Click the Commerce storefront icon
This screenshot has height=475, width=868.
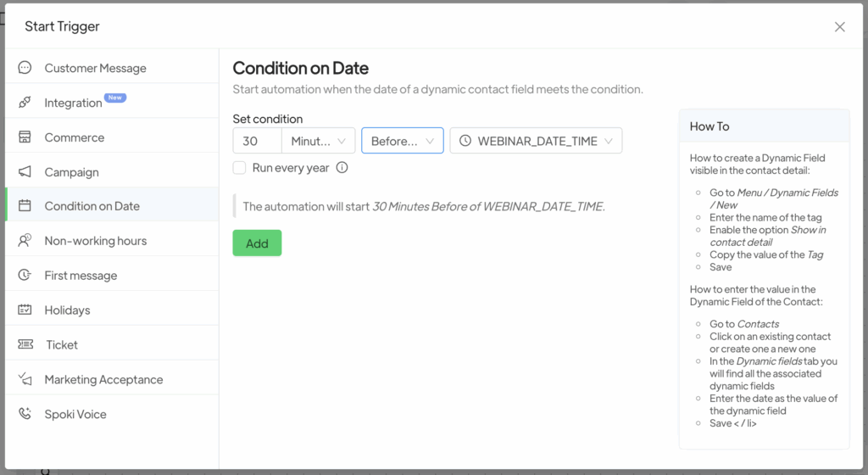[x=25, y=137]
